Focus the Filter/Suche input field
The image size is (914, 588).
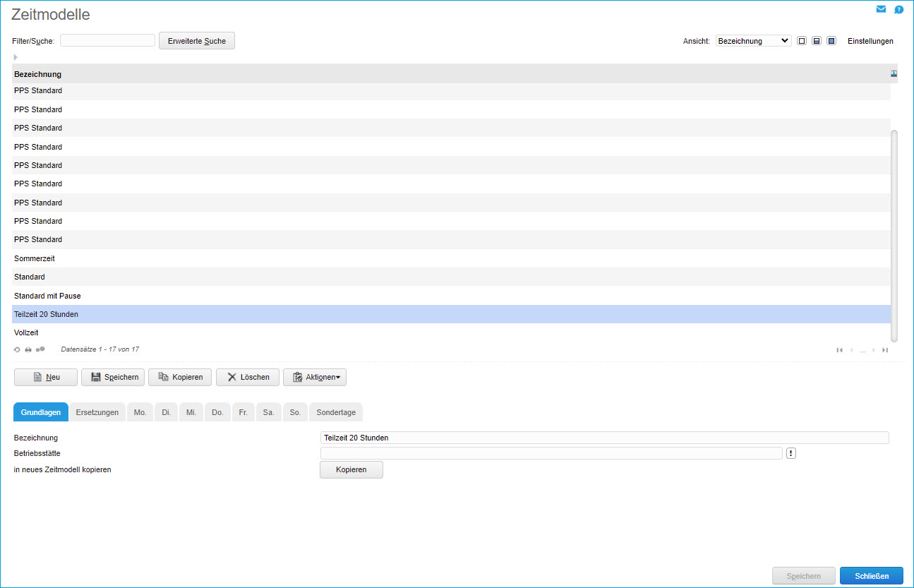(107, 40)
